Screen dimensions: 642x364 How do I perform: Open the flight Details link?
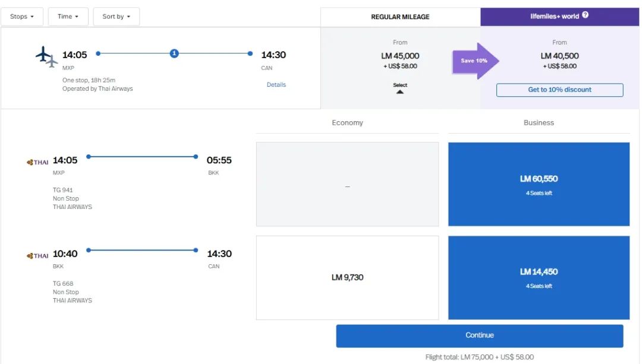[x=276, y=85]
